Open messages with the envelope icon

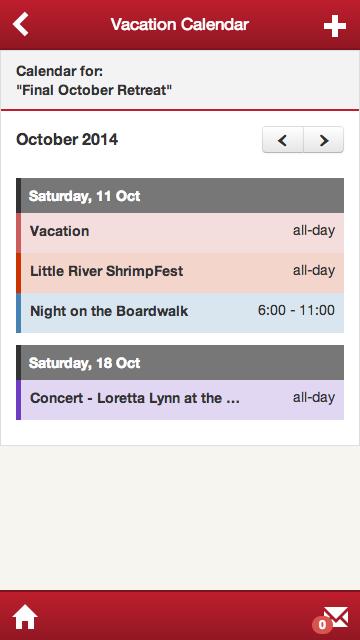click(336, 617)
